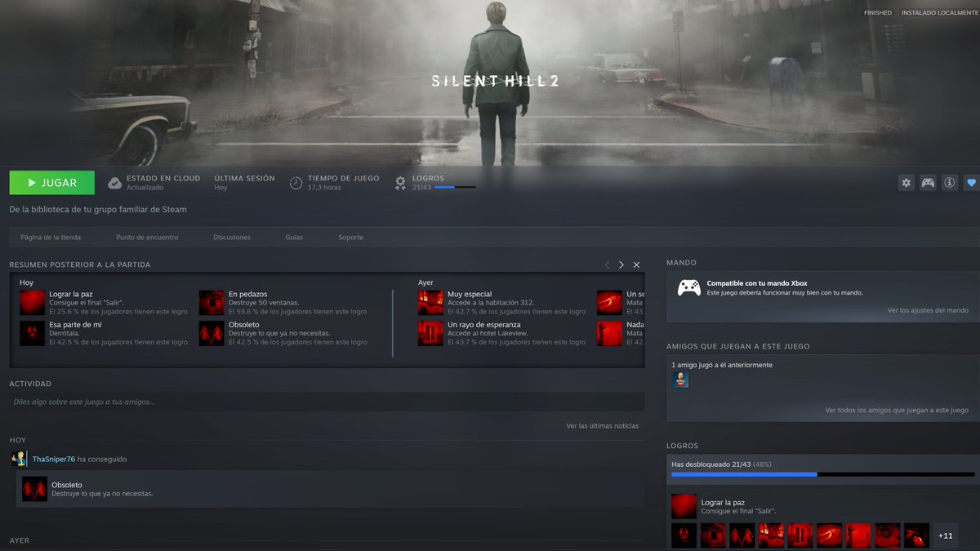Toggle the favorite heart icon
Image resolution: width=980 pixels, height=551 pixels.
pos(971,183)
